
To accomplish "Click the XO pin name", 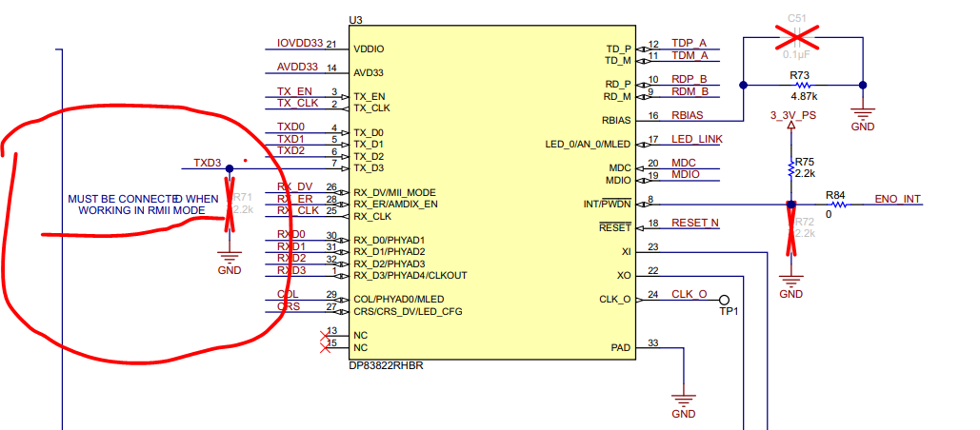I will click(625, 275).
